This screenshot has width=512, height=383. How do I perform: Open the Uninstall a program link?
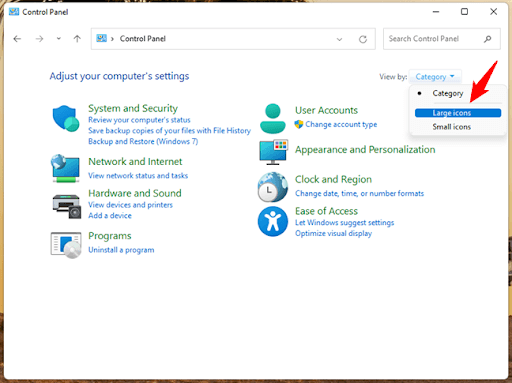pos(121,250)
